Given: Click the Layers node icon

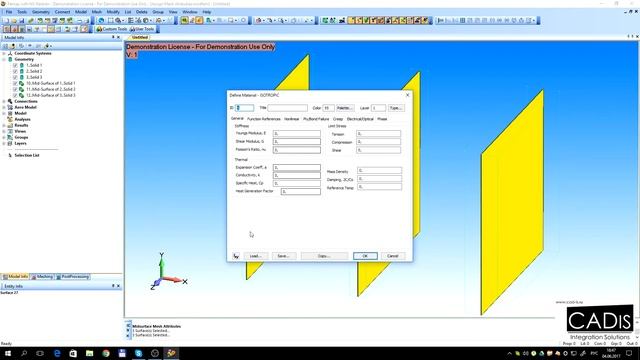Looking at the screenshot, I should pyautogui.click(x=10, y=143).
